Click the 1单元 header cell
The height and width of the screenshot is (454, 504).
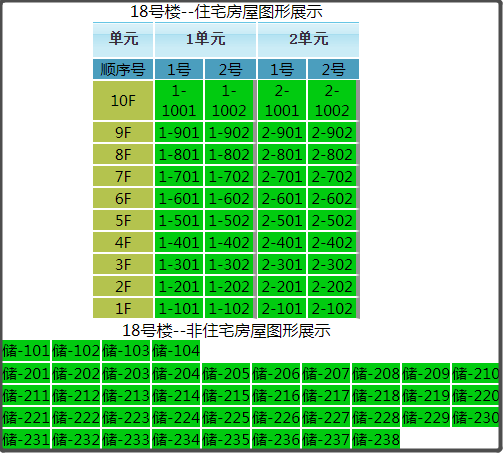(205, 39)
